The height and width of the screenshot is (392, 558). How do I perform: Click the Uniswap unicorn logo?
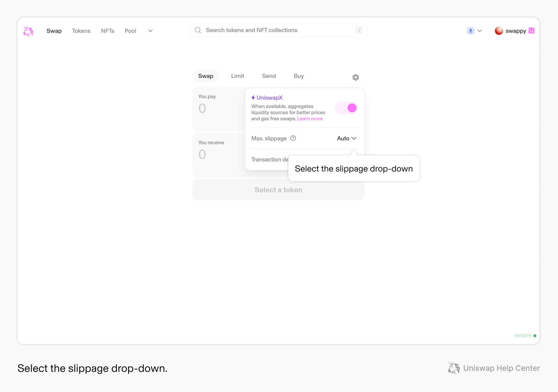(x=28, y=31)
